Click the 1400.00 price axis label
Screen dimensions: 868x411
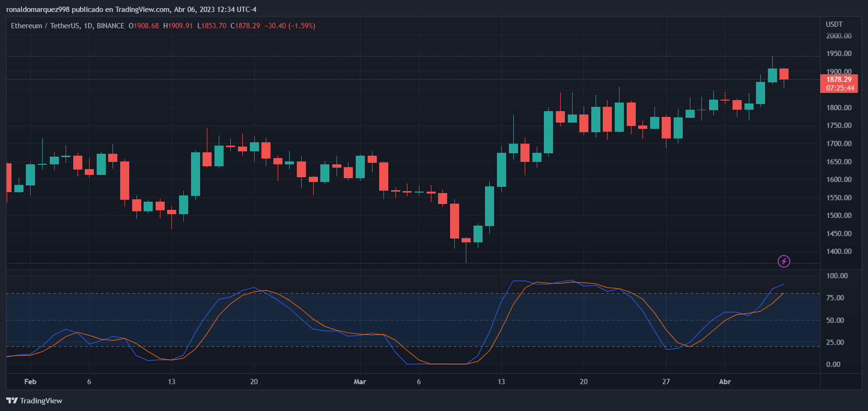tap(839, 251)
